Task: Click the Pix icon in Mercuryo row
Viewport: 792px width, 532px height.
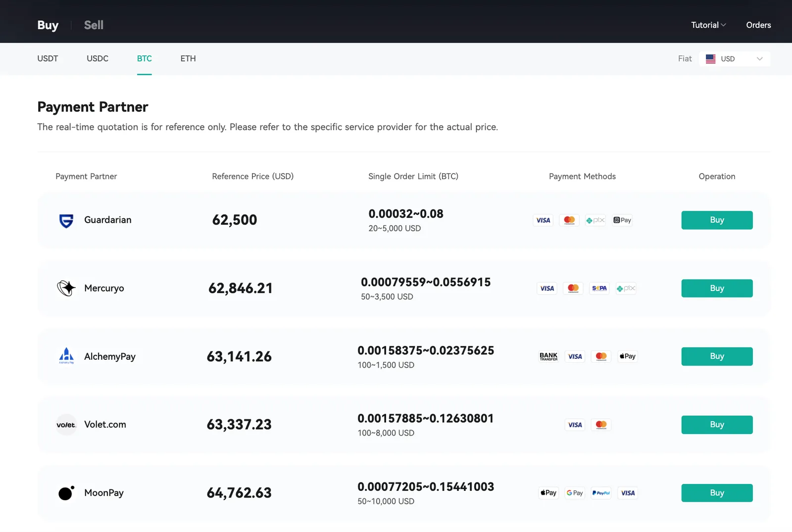Action: click(626, 288)
